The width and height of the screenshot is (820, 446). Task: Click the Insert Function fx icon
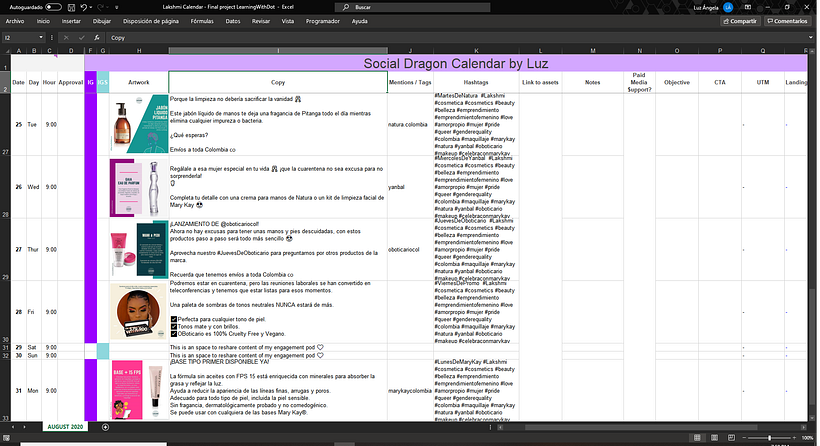[x=97, y=38]
